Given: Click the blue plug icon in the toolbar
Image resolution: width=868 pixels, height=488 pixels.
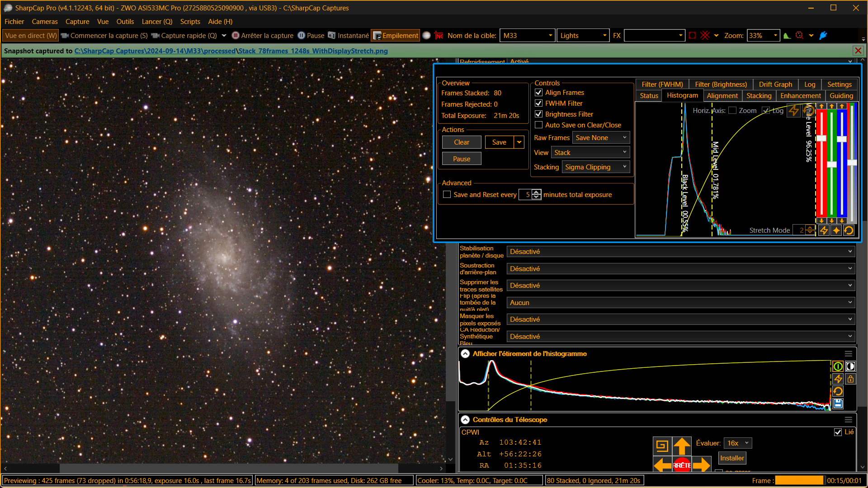Looking at the screenshot, I should pyautogui.click(x=823, y=35).
